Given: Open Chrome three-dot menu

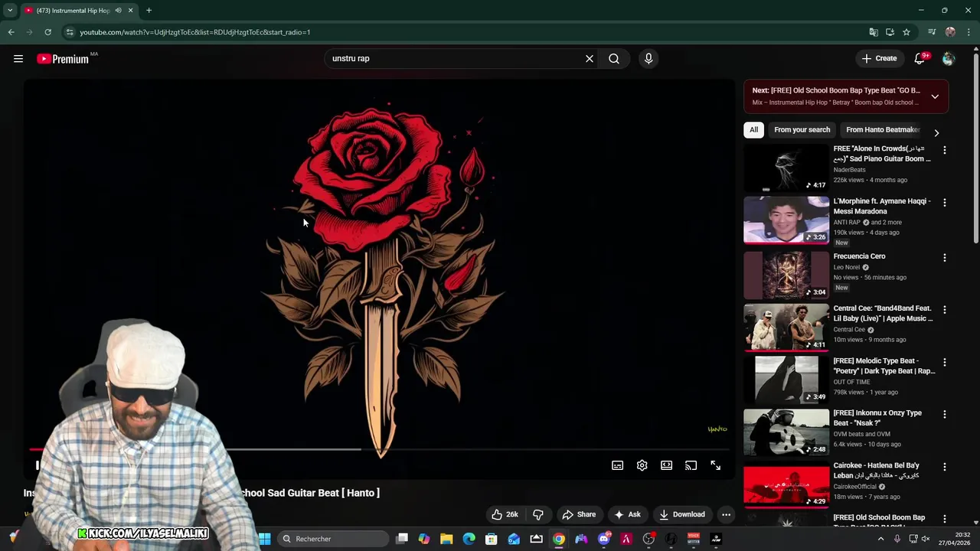Looking at the screenshot, I should (969, 32).
